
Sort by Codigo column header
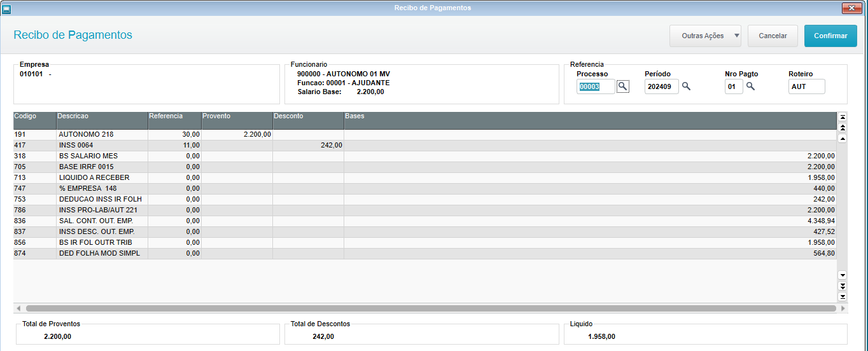[x=34, y=121]
